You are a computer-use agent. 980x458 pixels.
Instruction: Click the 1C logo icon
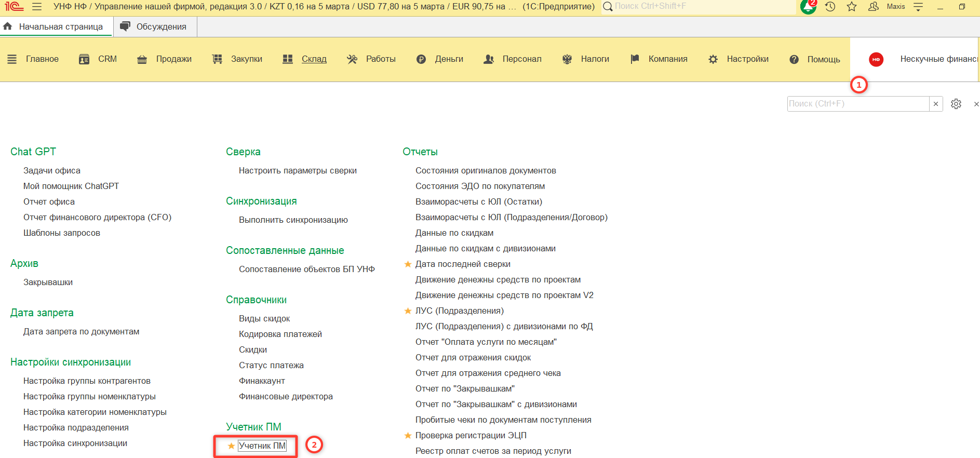[14, 7]
